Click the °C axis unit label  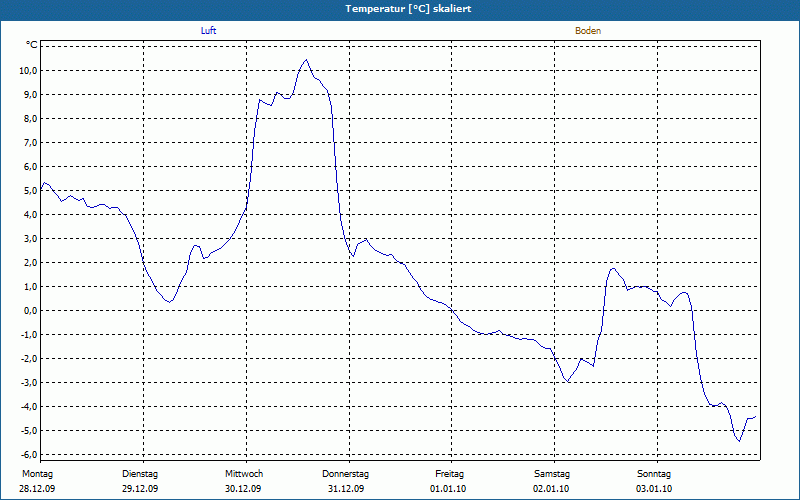[32, 45]
